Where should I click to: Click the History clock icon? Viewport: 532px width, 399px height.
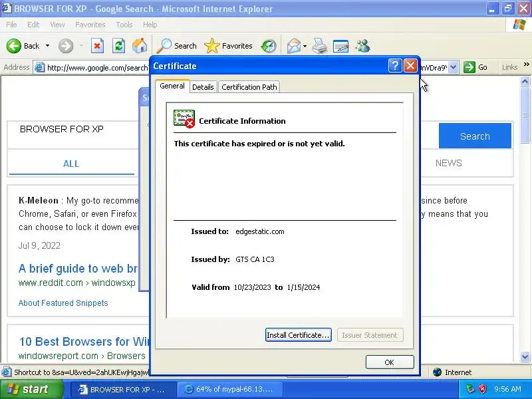click(x=269, y=46)
